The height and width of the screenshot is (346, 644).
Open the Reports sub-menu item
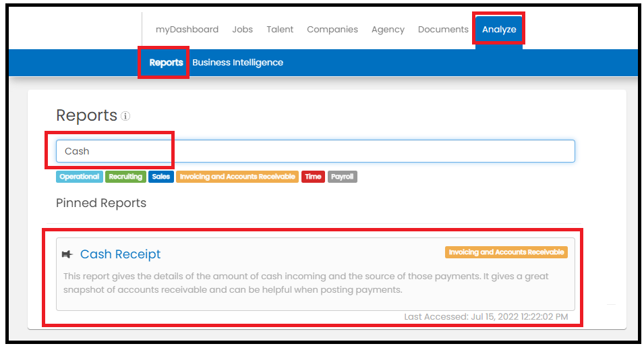(166, 63)
